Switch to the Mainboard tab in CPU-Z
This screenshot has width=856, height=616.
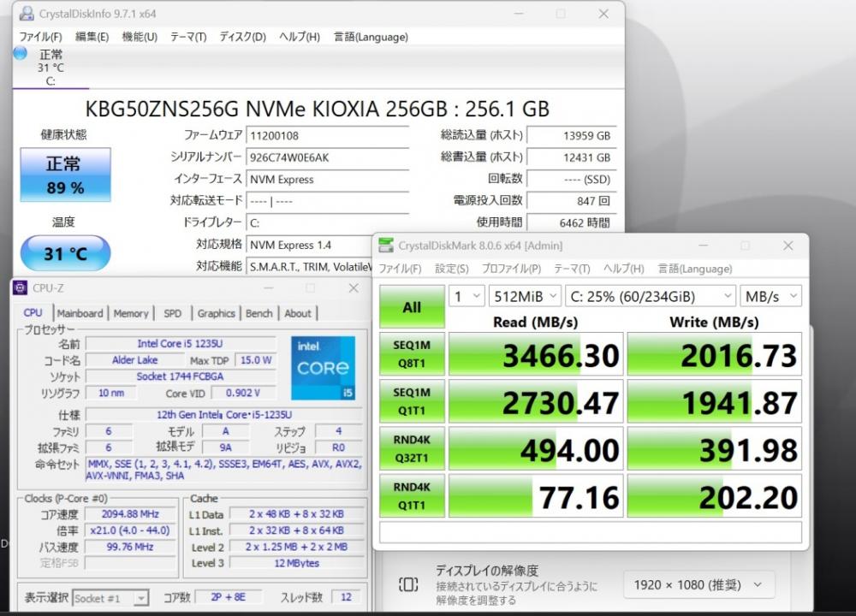(x=80, y=313)
